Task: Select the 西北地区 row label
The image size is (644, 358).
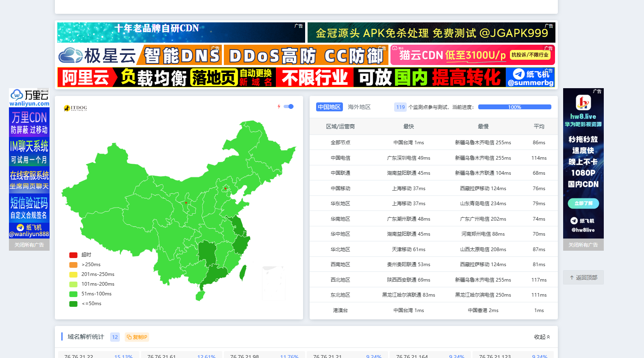Action: point(340,280)
